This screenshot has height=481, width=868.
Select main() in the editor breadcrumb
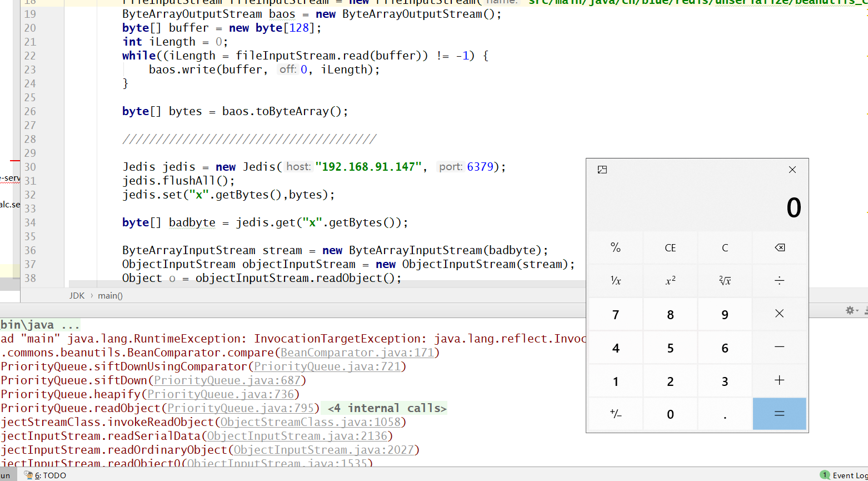click(110, 295)
